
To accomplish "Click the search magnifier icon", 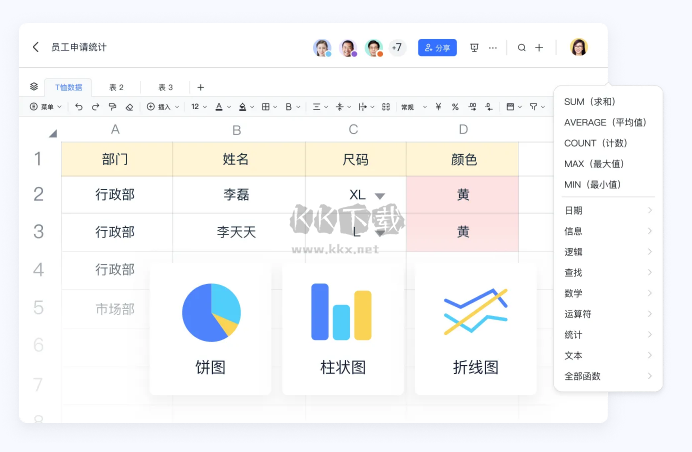I will 522,48.
